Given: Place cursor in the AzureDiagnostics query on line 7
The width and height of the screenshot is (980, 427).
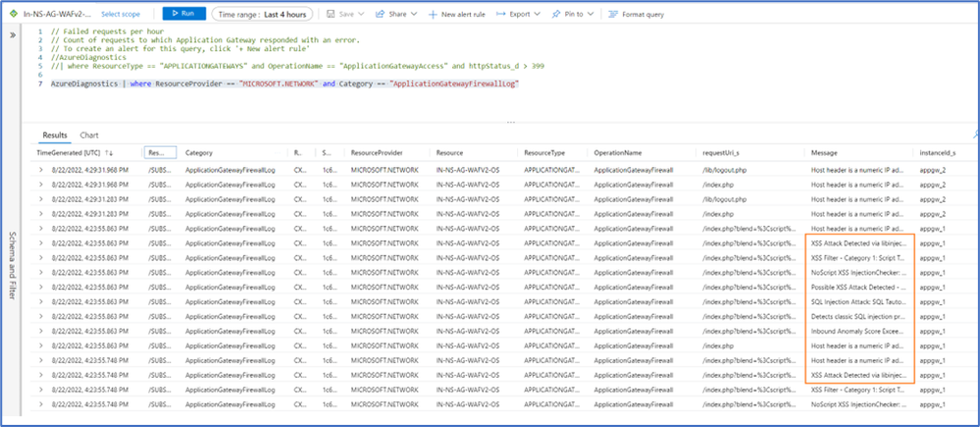Looking at the screenshot, I should [x=285, y=83].
